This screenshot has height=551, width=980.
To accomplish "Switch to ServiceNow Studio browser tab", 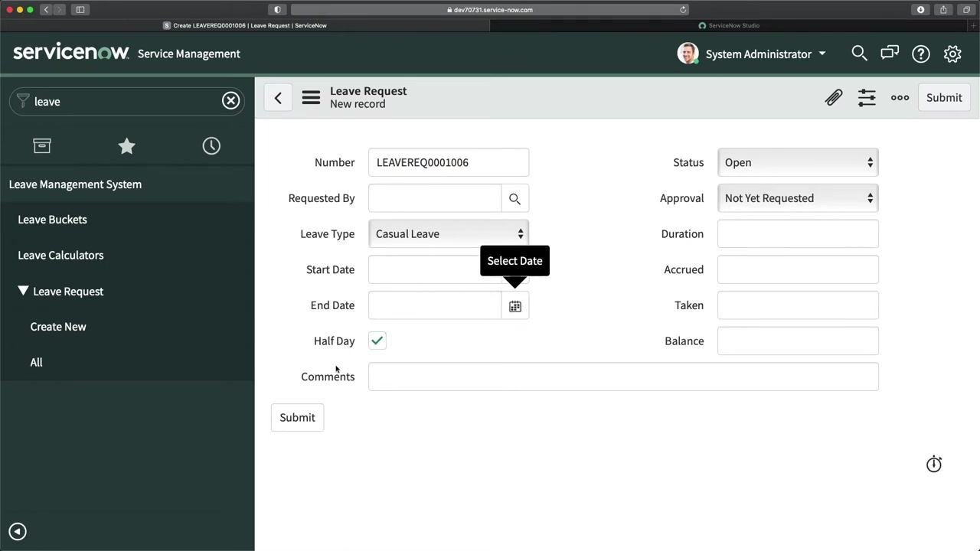I will click(x=734, y=25).
